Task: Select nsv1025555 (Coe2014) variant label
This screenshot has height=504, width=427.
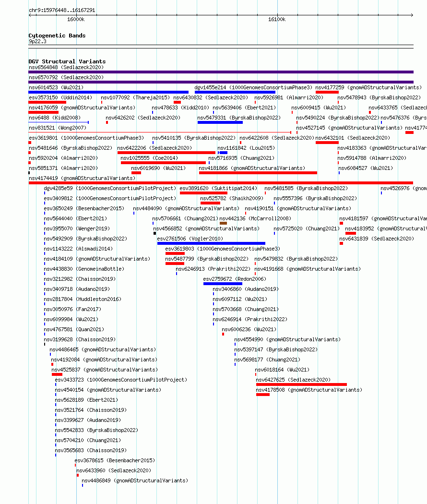Action: 149,158
